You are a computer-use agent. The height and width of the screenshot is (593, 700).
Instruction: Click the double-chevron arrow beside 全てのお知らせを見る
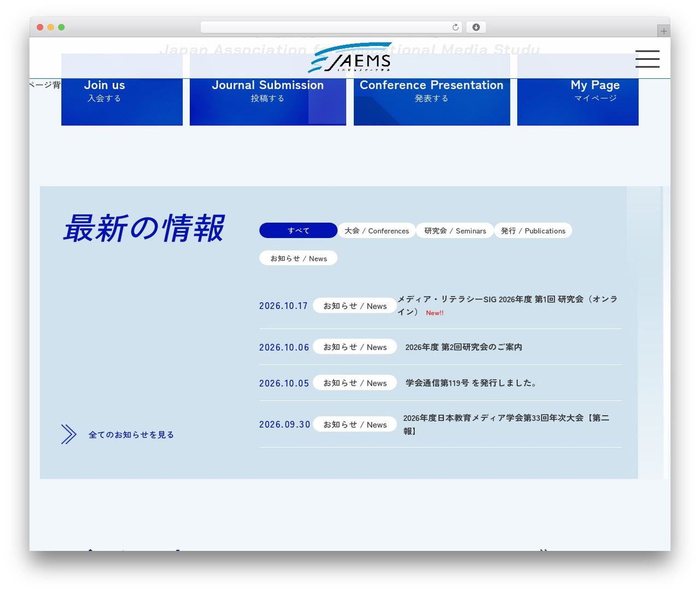click(69, 434)
